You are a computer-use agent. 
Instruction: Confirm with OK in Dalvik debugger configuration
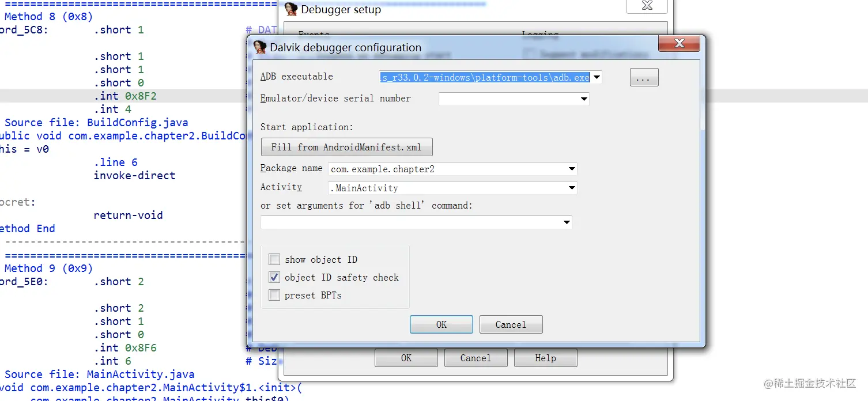click(x=441, y=324)
